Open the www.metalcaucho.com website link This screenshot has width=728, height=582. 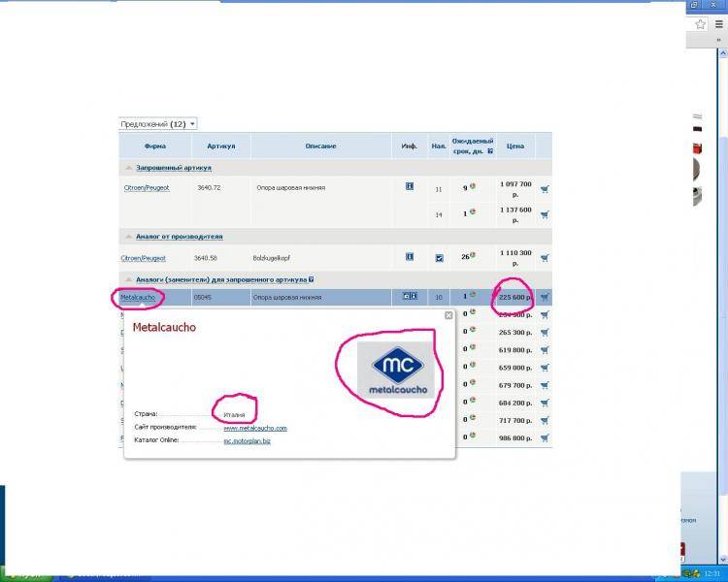click(254, 427)
